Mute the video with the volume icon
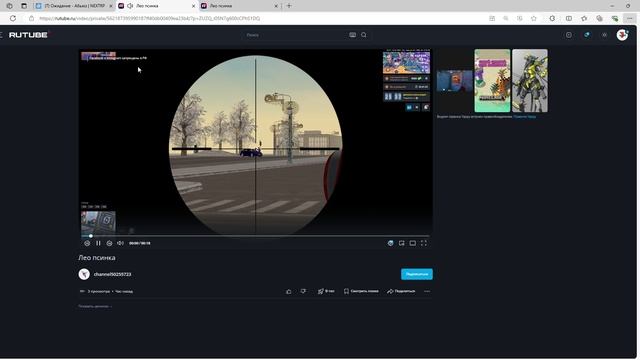The height and width of the screenshot is (360, 640). 120,243
